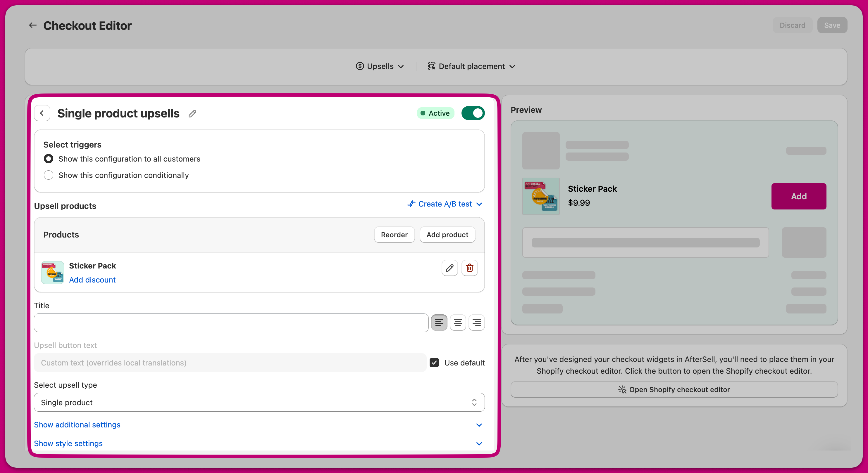Select Show this configuration conditionally

(49, 175)
